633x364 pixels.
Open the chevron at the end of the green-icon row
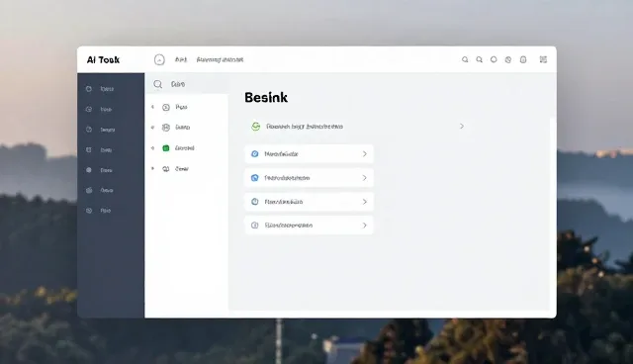(x=462, y=127)
